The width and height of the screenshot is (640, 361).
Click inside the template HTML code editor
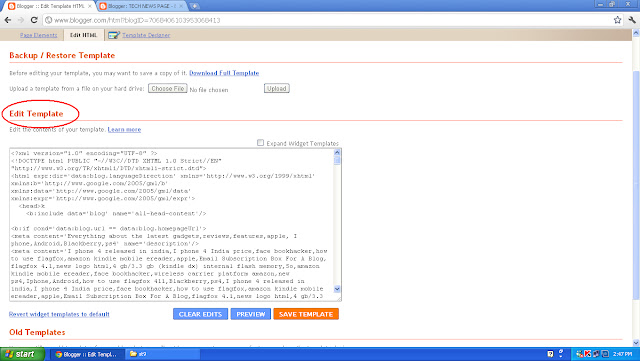[x=171, y=225]
